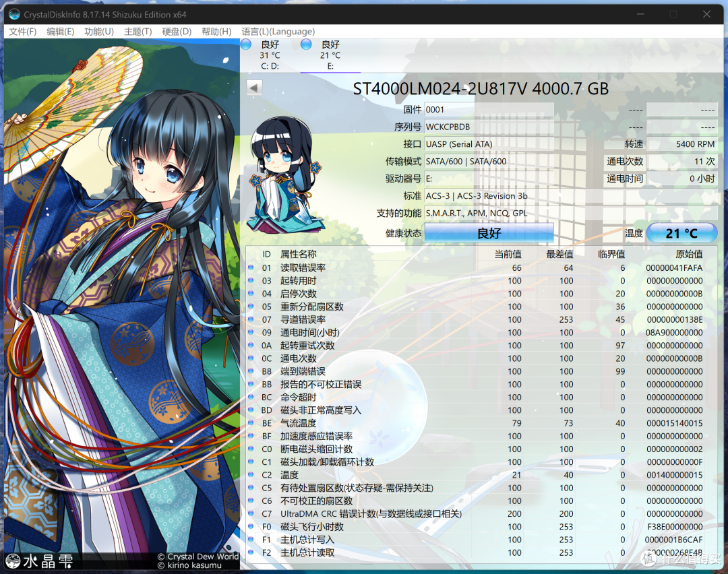The width and height of the screenshot is (728, 574).
Task: Click the status dot for 03 起转用时
Action: (x=251, y=280)
